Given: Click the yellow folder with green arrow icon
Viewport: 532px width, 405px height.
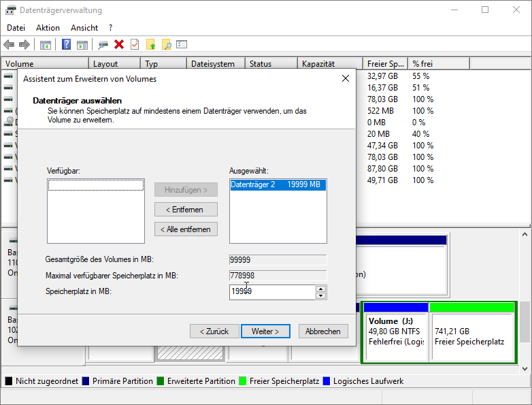Looking at the screenshot, I should [151, 45].
